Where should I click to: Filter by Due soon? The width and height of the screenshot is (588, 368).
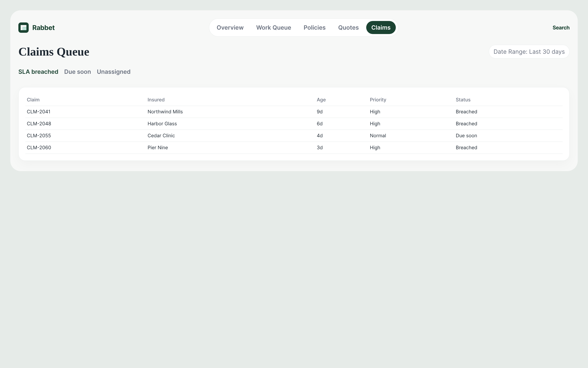pyautogui.click(x=78, y=72)
